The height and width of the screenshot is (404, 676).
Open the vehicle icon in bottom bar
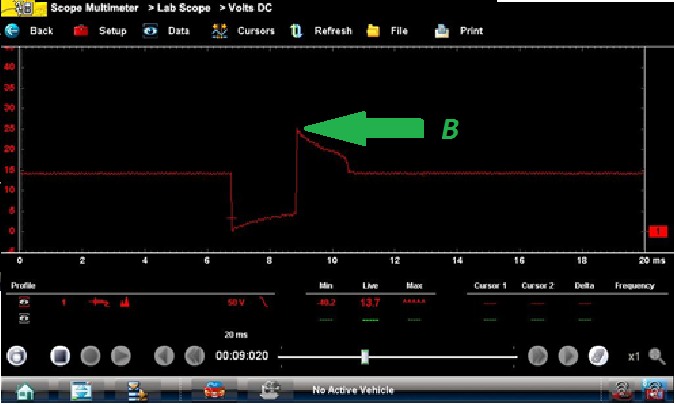(213, 390)
